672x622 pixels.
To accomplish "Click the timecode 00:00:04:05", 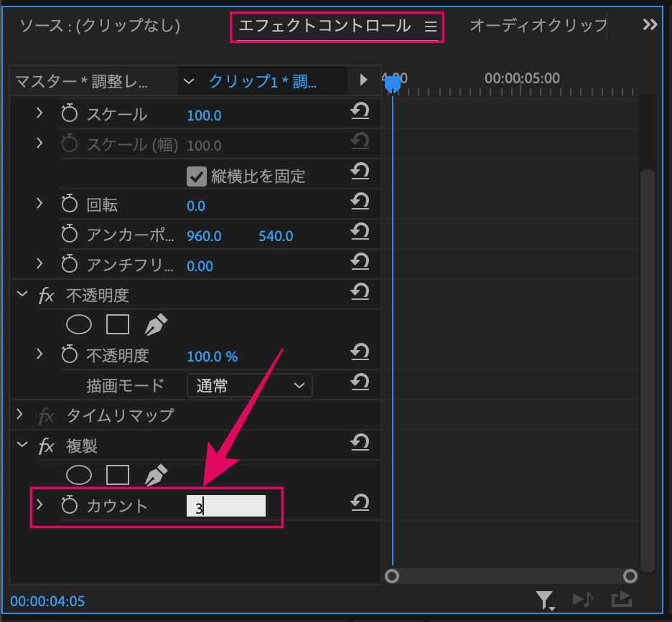I will 47,601.
